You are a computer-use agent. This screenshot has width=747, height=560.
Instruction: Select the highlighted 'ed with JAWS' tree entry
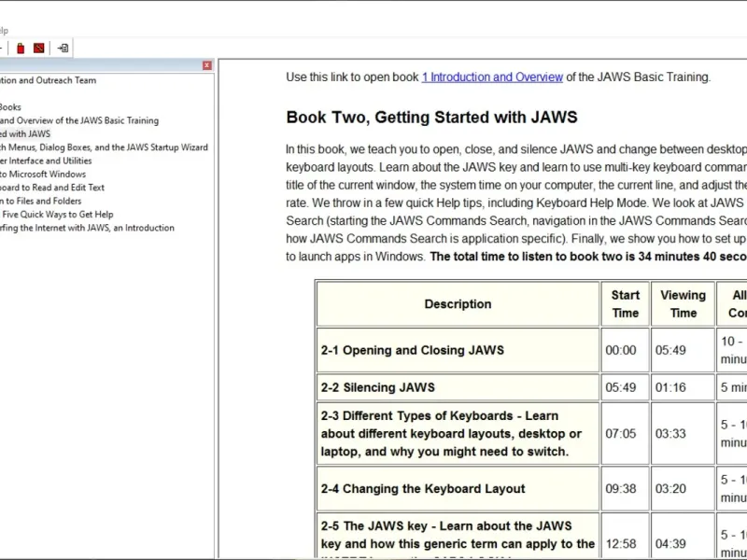click(25, 133)
